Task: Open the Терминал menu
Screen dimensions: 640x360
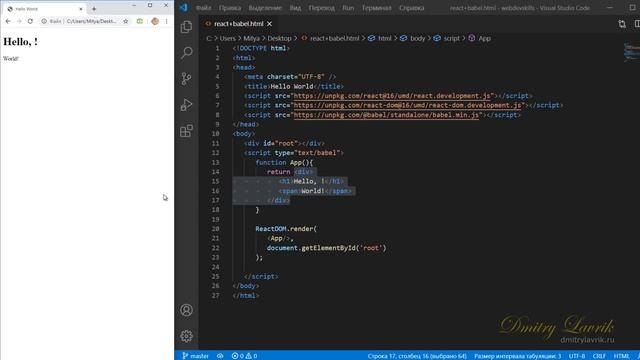Action: point(376,8)
